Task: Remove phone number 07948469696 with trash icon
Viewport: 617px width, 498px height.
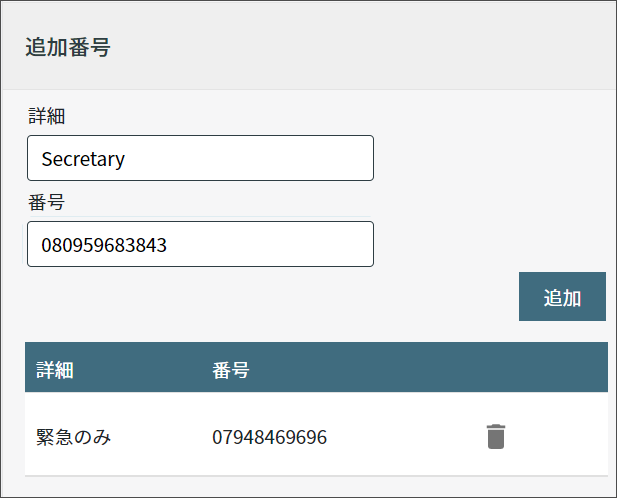Action: [x=495, y=436]
